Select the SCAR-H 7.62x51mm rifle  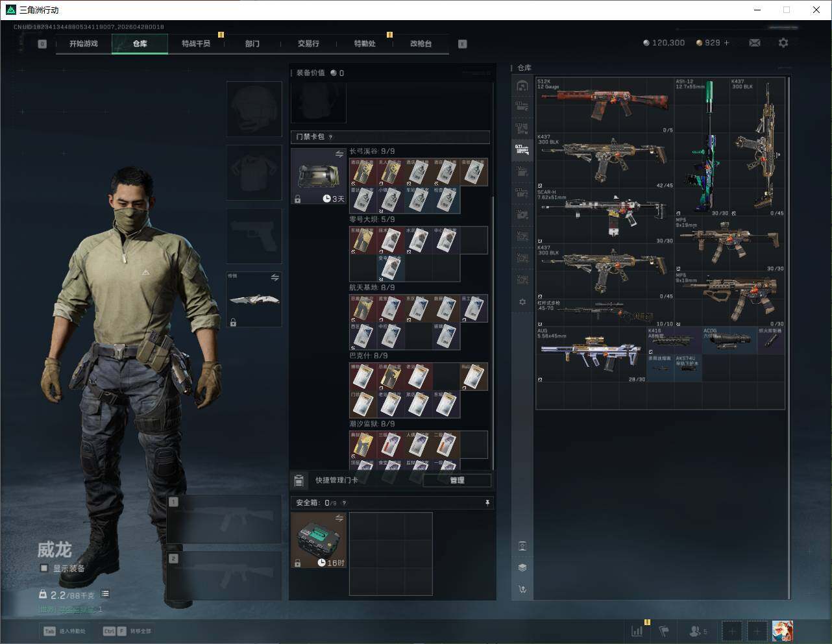[605, 216]
